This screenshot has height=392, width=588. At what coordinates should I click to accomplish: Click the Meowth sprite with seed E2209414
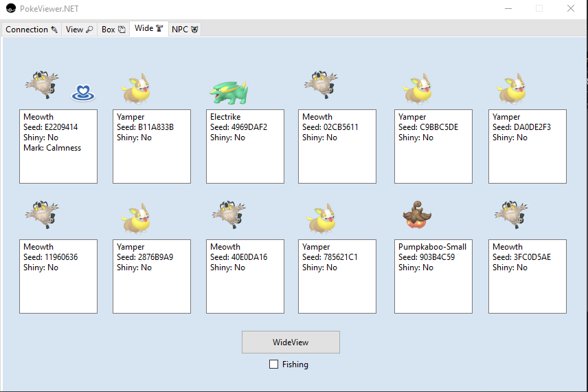click(43, 85)
